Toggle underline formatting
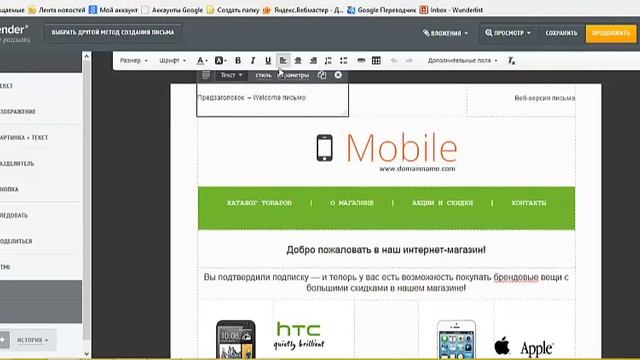The width and height of the screenshot is (640, 360). (x=268, y=61)
